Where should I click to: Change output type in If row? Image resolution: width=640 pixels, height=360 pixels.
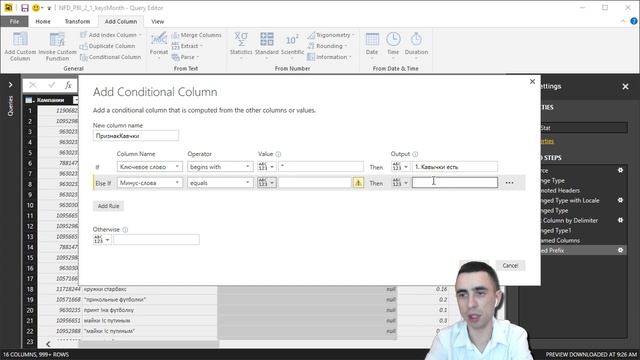[400, 167]
